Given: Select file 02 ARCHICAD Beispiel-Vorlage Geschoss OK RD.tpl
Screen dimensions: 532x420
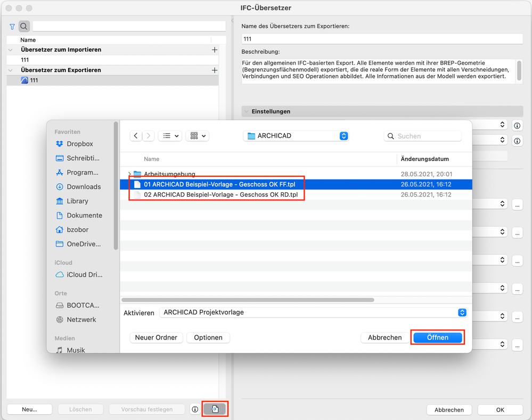Looking at the screenshot, I should click(x=296, y=195).
